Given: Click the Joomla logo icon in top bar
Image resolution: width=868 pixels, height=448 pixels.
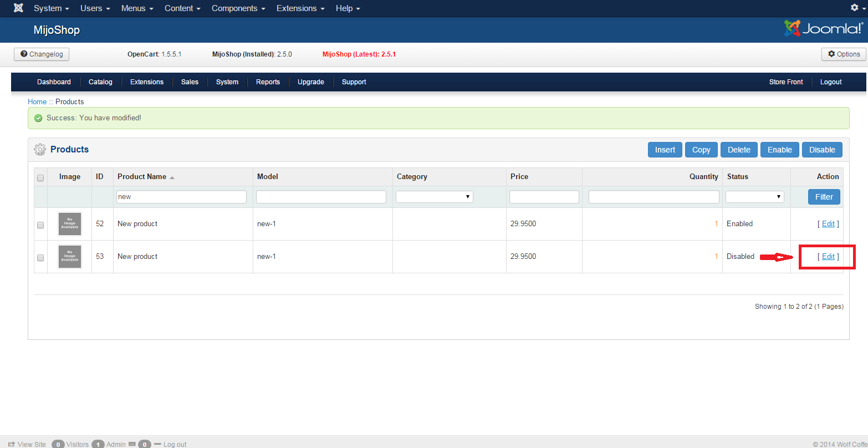Looking at the screenshot, I should [18, 8].
